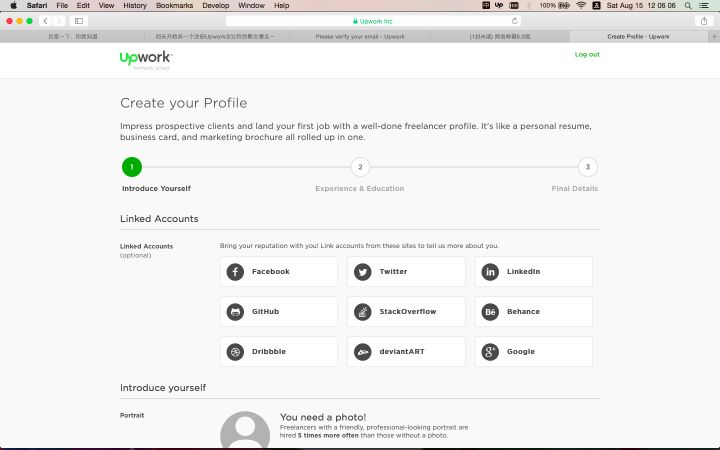720x450 pixels.
Task: Click the Log out link
Action: [x=587, y=54]
